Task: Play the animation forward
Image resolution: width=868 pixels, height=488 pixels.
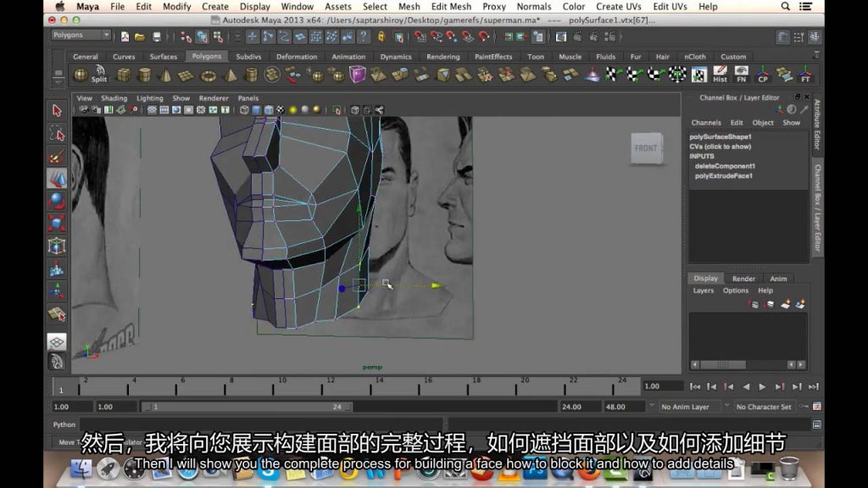Action: pos(762,386)
